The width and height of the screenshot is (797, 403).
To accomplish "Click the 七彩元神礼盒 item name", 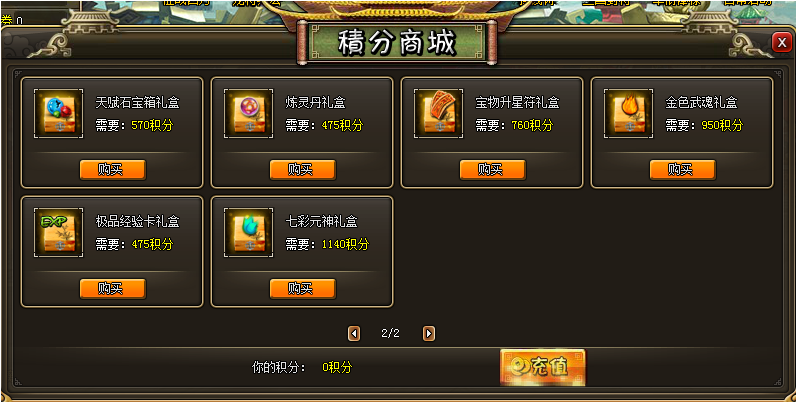I will 321,222.
